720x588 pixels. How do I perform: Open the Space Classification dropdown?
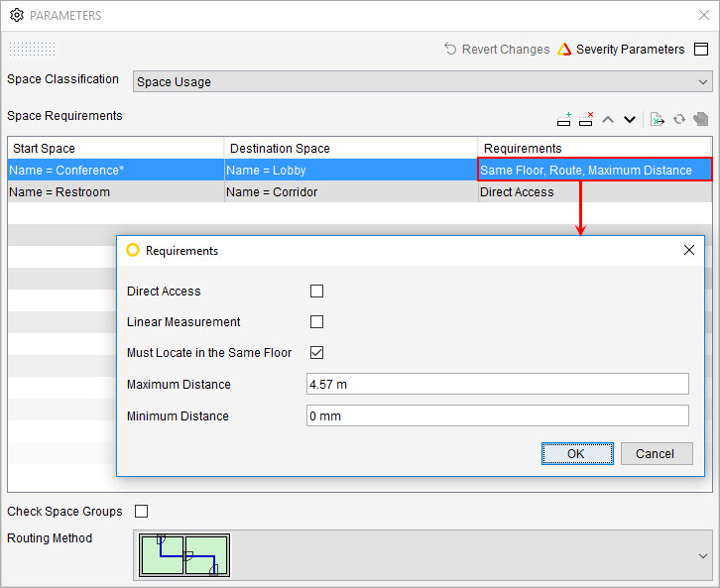pos(422,81)
